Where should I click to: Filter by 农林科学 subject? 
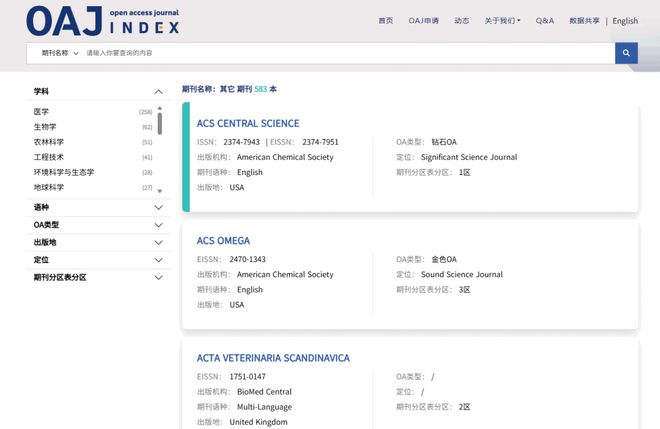(49, 142)
